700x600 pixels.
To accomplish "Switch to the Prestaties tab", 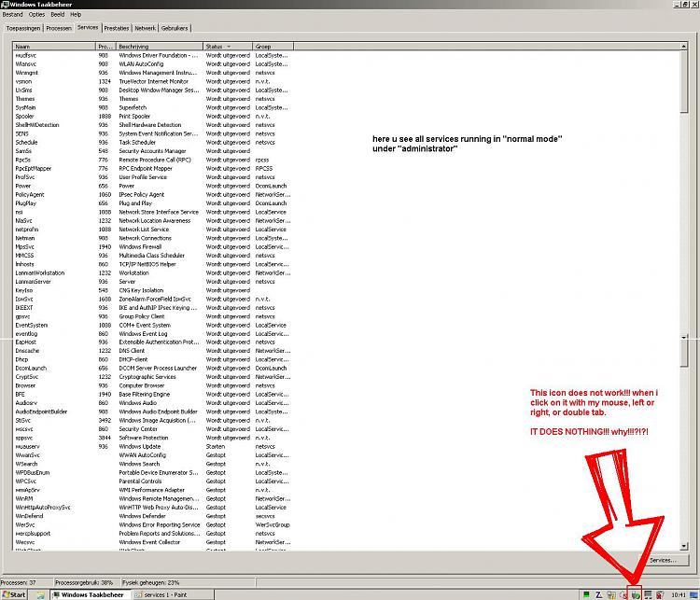I will click(x=117, y=28).
